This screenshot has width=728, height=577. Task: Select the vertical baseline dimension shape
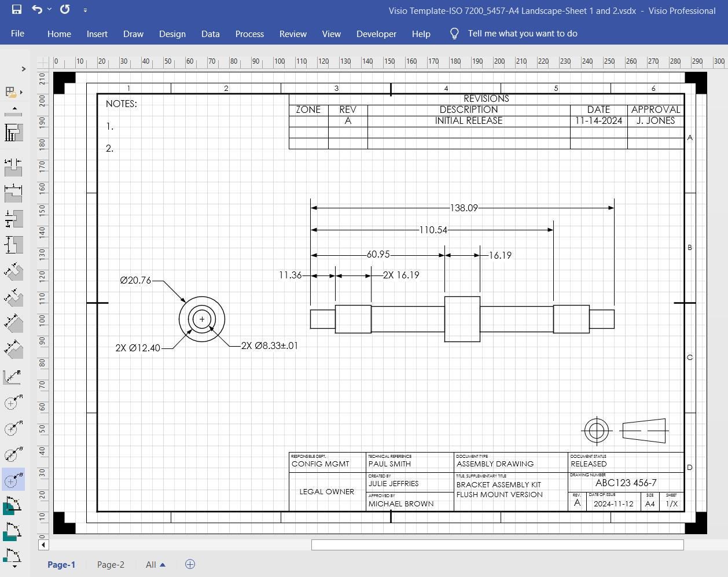click(x=13, y=132)
